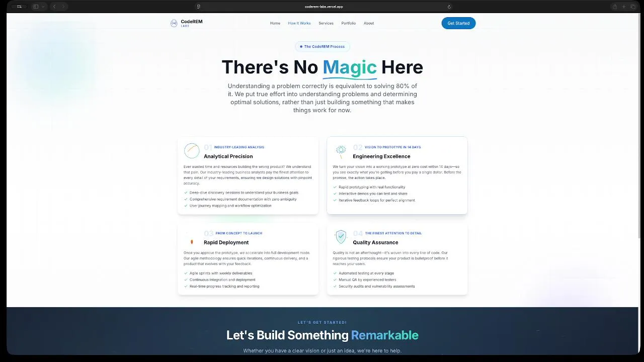Click THE FINEST ATTENTION TO DETAIL label

[393, 233]
